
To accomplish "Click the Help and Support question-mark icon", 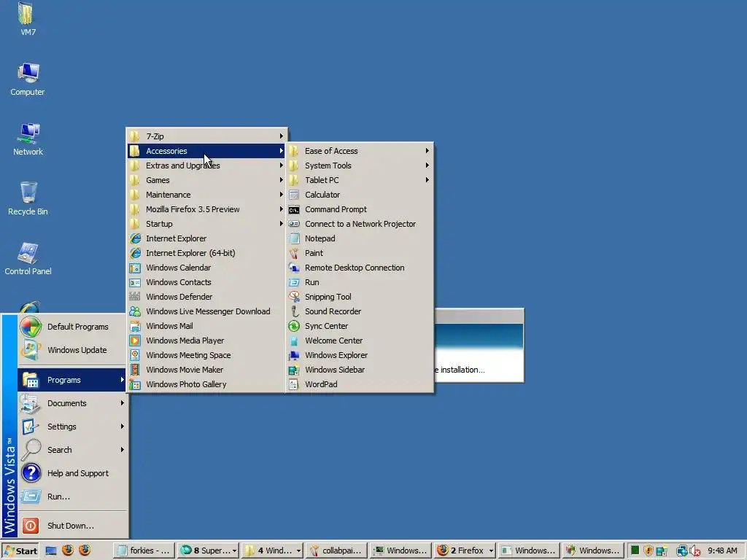I will click(x=31, y=472).
